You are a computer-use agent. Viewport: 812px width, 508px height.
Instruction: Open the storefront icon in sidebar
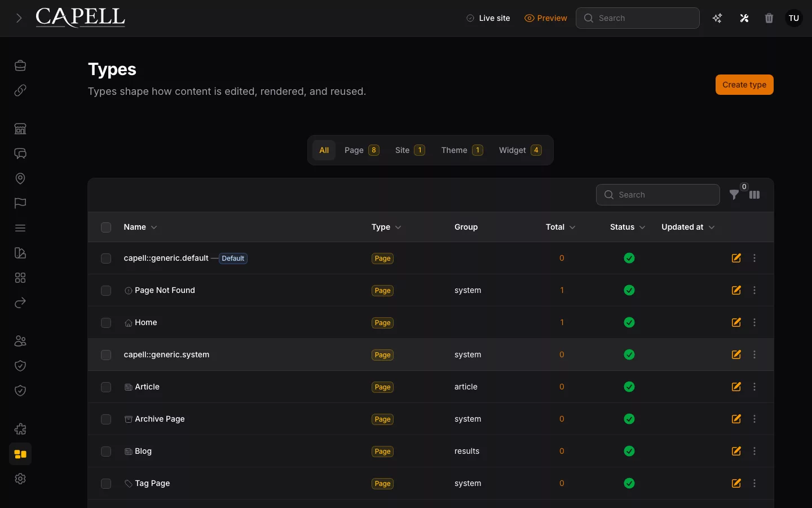pyautogui.click(x=20, y=129)
